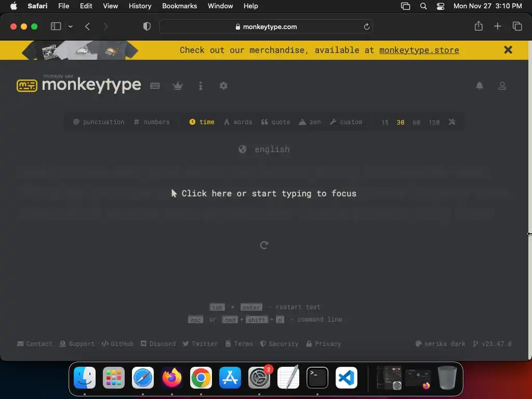Open the Apple menu

(14, 6)
